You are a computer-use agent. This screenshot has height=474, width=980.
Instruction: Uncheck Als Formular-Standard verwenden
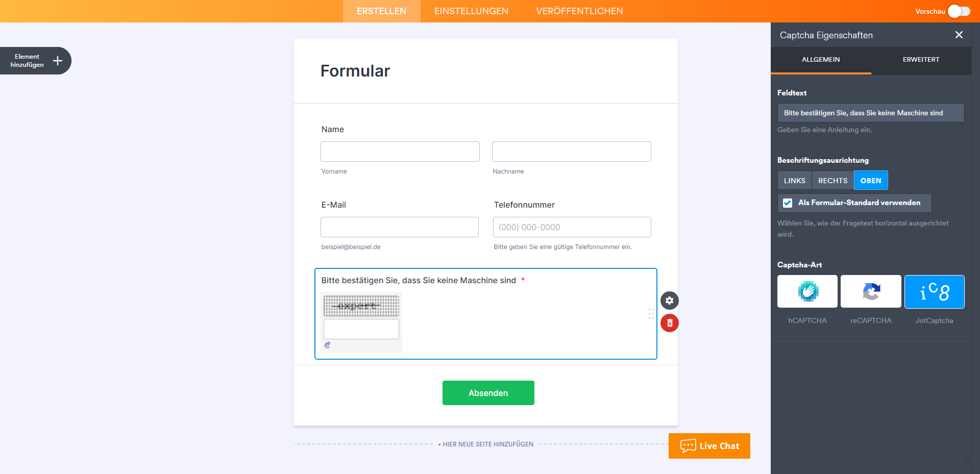pos(788,203)
